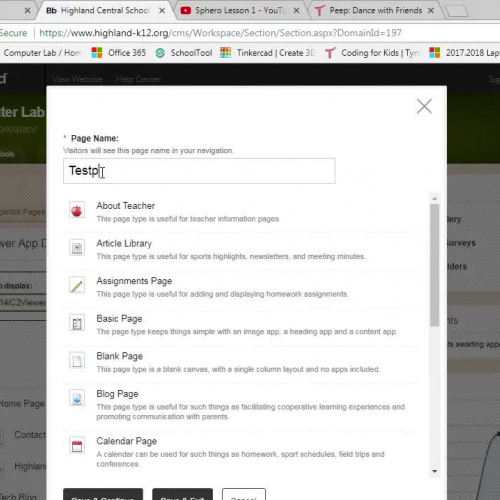The width and height of the screenshot is (500, 500).
Task: Open the Office 365 bookmark
Action: click(119, 53)
